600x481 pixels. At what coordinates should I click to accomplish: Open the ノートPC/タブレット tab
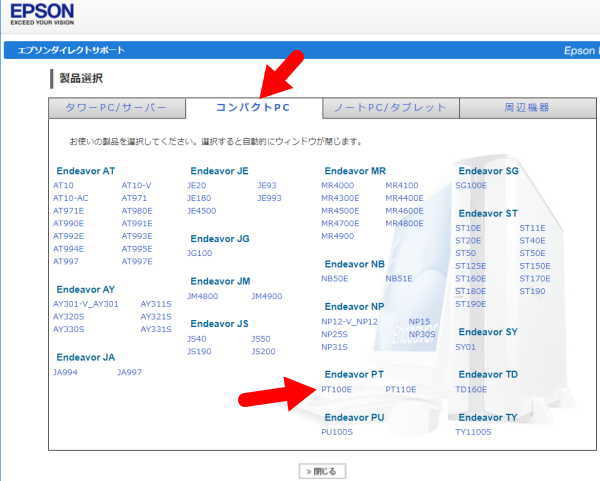coord(389,108)
